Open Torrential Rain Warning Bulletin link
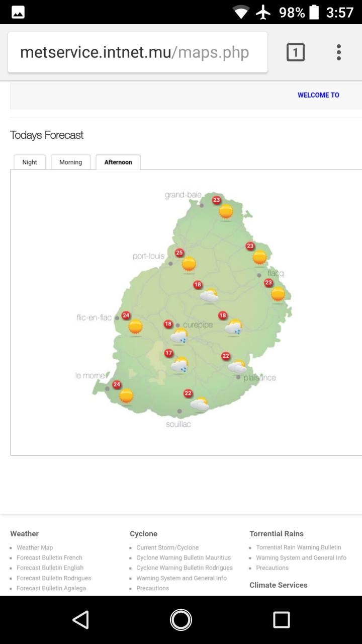The width and height of the screenshot is (362, 644). [x=298, y=547]
